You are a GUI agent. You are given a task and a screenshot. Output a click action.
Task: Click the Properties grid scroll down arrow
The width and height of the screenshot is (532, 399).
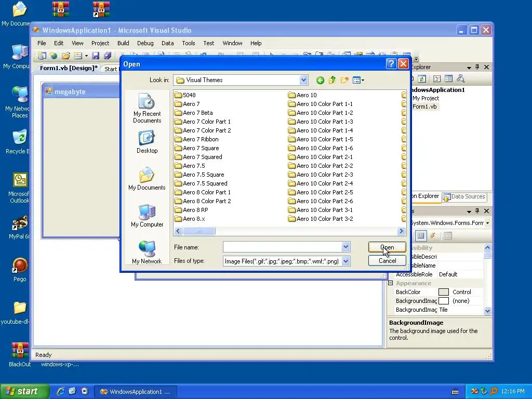pos(487,311)
